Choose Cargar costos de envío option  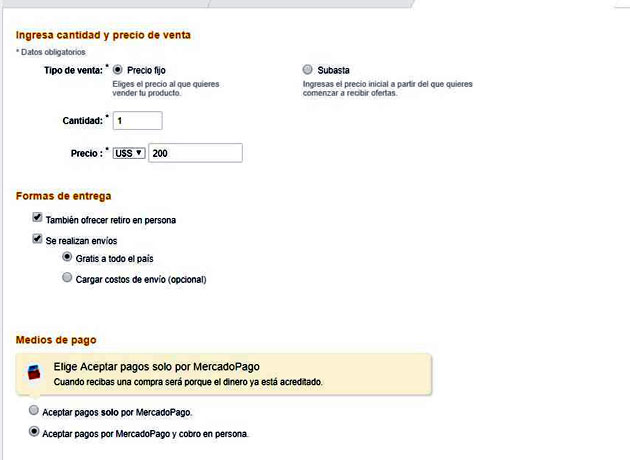[x=67, y=278]
